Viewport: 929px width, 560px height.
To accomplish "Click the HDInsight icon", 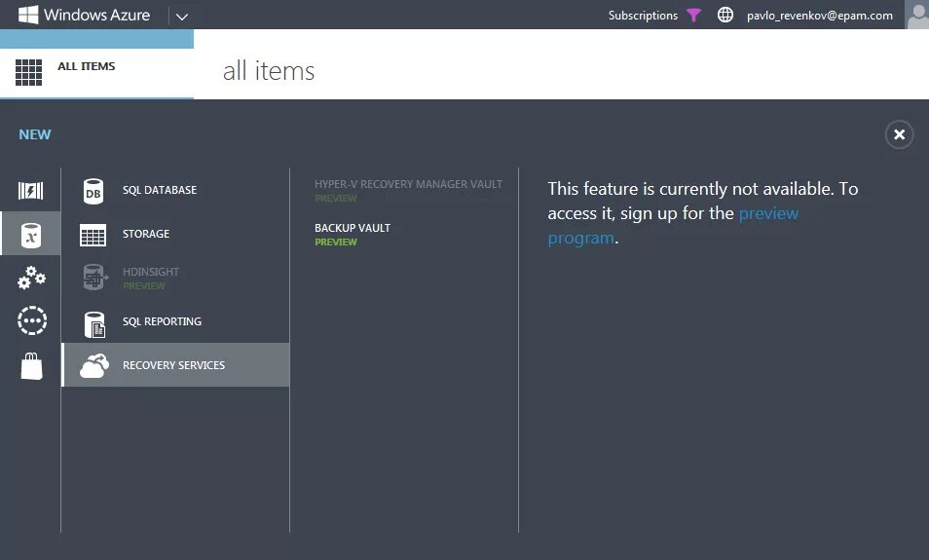I will (x=94, y=278).
